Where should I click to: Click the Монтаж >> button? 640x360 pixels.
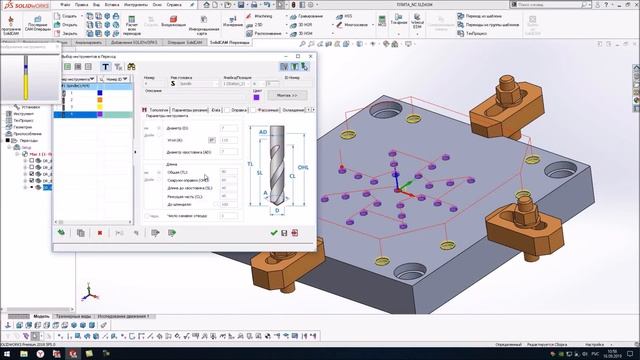click(x=287, y=96)
